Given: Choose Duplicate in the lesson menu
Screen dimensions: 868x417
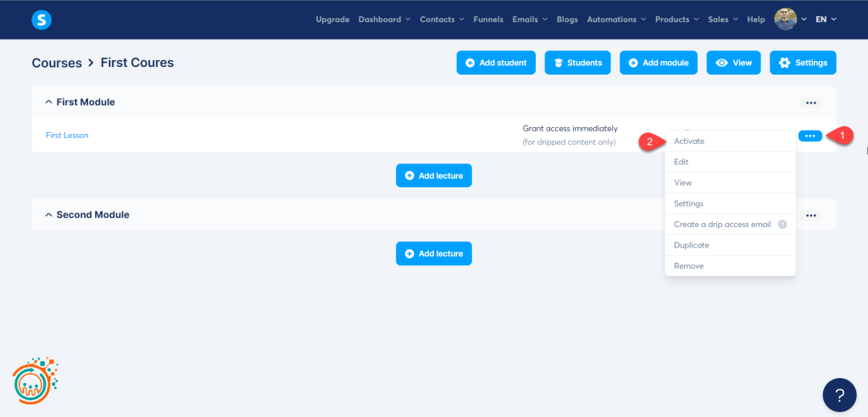Looking at the screenshot, I should click(691, 245).
